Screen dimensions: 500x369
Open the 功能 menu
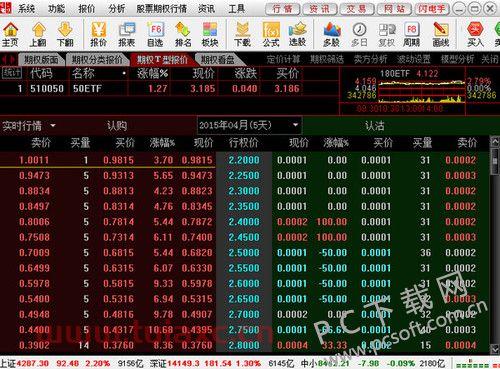point(56,8)
